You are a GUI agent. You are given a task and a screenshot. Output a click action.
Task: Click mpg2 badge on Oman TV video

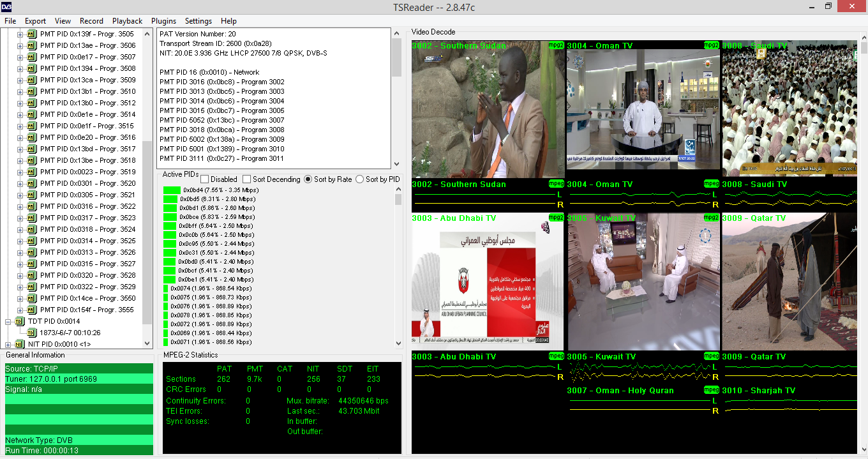(x=712, y=46)
